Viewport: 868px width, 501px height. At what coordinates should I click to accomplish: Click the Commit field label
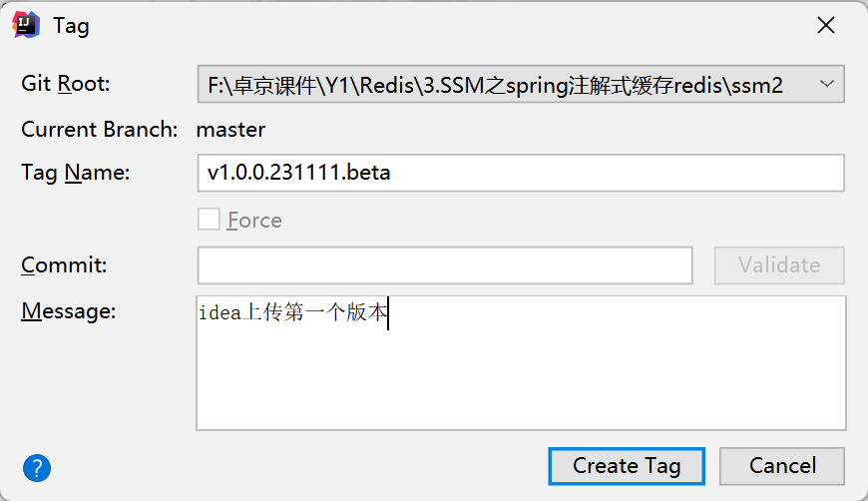(x=64, y=265)
